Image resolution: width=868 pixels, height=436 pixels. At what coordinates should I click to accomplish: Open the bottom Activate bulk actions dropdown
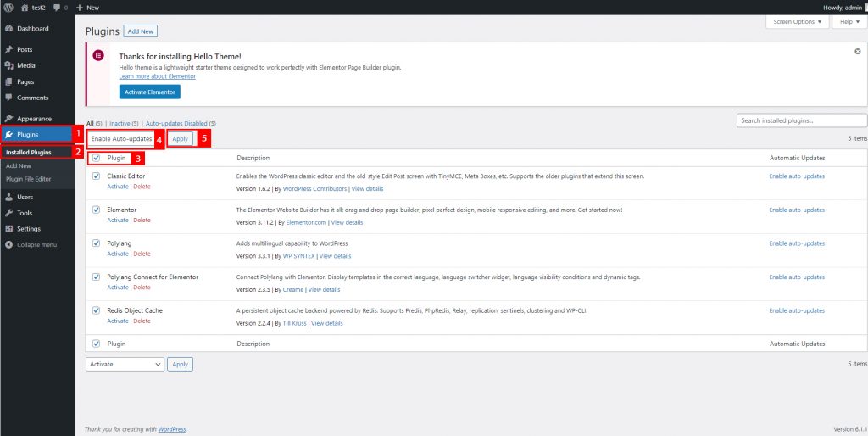point(125,364)
